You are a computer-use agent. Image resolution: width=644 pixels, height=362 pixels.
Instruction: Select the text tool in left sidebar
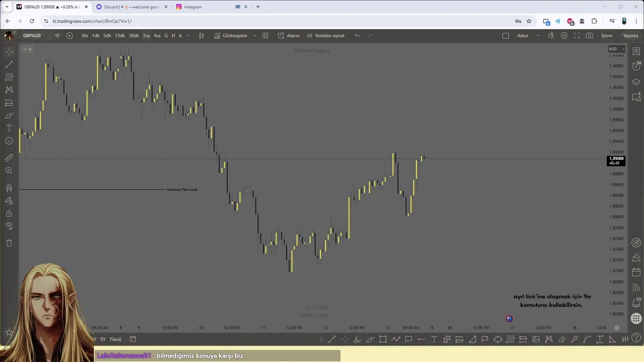click(9, 128)
